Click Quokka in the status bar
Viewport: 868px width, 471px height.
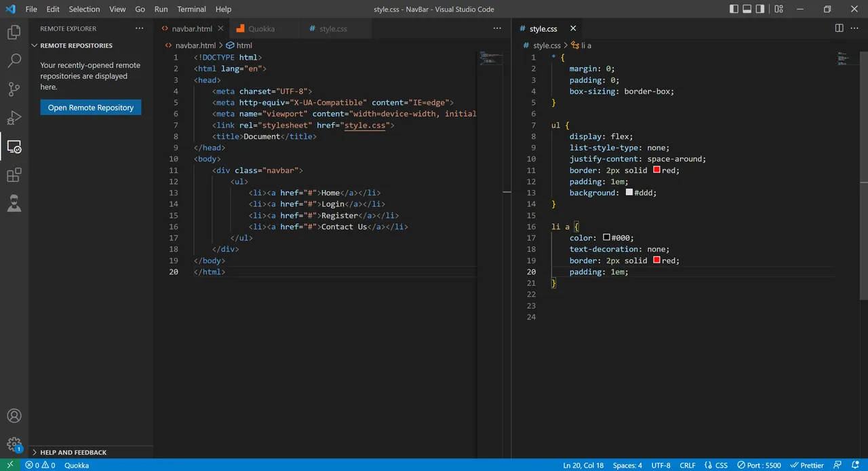click(x=77, y=465)
